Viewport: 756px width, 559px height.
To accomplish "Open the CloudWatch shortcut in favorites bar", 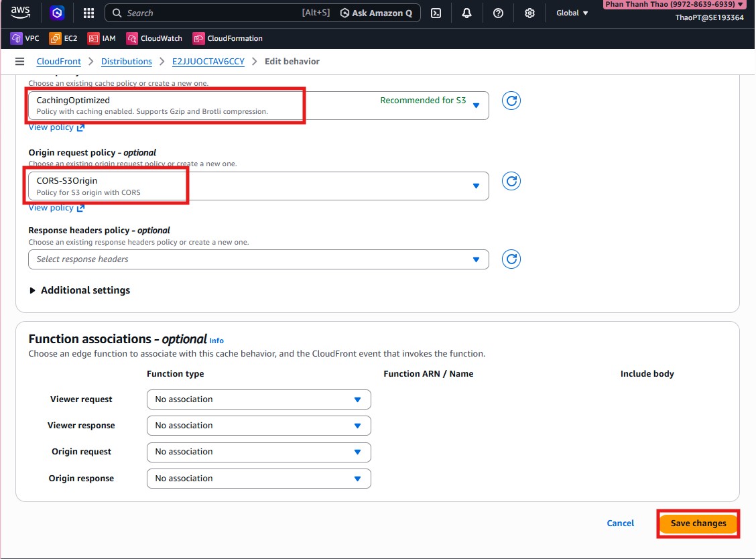I will click(x=154, y=38).
